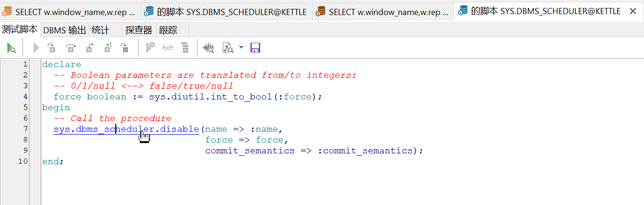644x205 pixels.
Task: Click the sys.dbms_scheduler.disable hyperlink in code
Action: pos(126,129)
